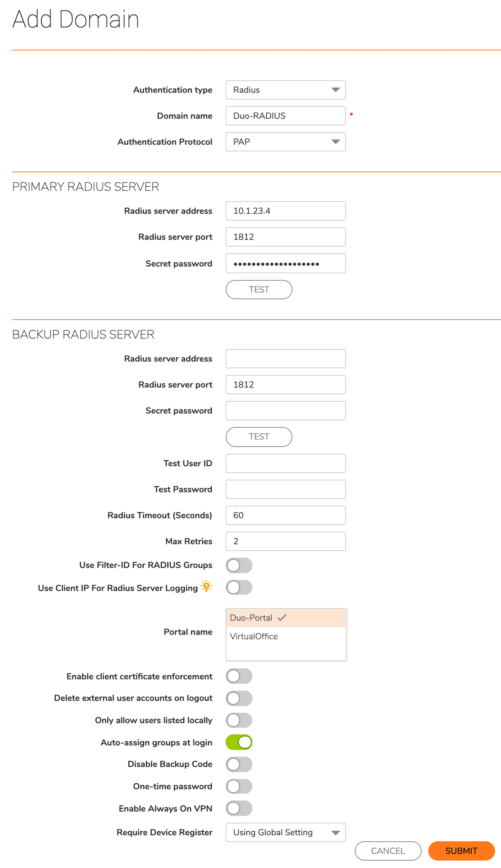
Task: Click TEST for the backup RADIUS server
Action: click(x=258, y=437)
